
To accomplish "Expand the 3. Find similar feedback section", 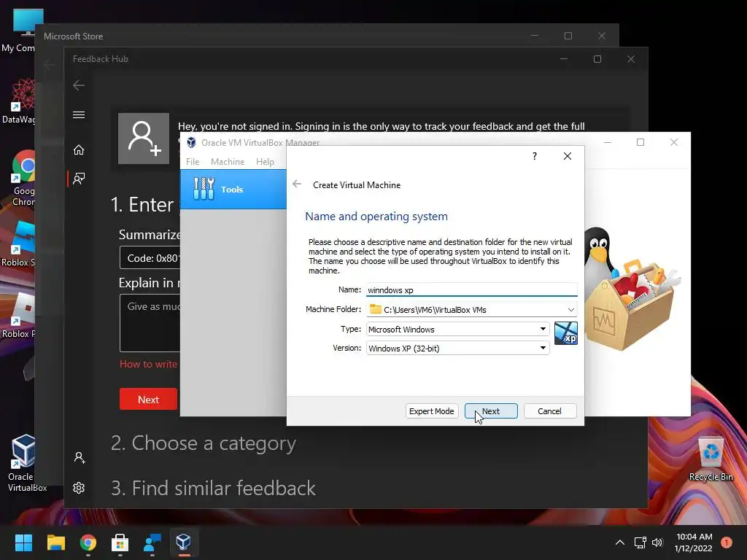I will [213, 488].
